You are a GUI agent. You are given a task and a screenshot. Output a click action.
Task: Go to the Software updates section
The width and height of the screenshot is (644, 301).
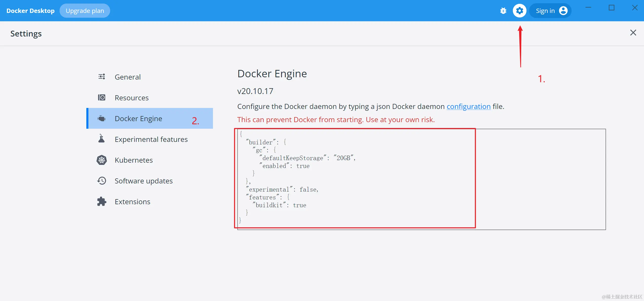point(143,181)
